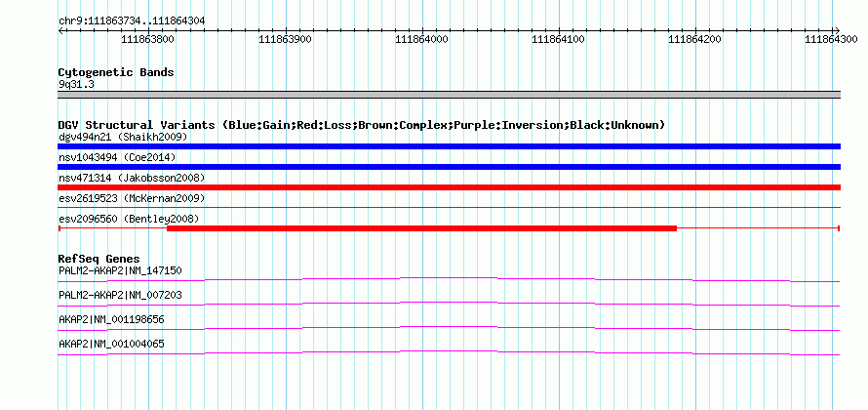Click the 9q31.3 band label
Viewport: 868px width, 410px height.
75,85
